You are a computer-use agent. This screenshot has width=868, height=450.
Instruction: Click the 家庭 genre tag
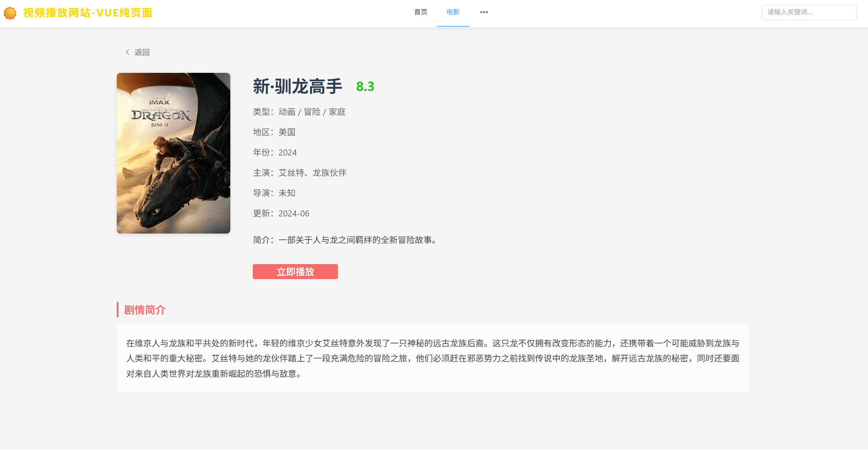point(337,112)
